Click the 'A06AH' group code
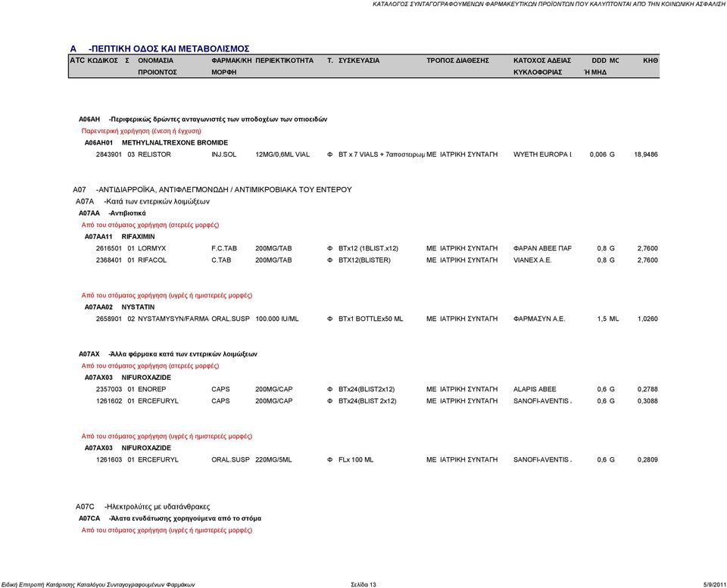Screen dimensions: 727x588 pos(89,120)
